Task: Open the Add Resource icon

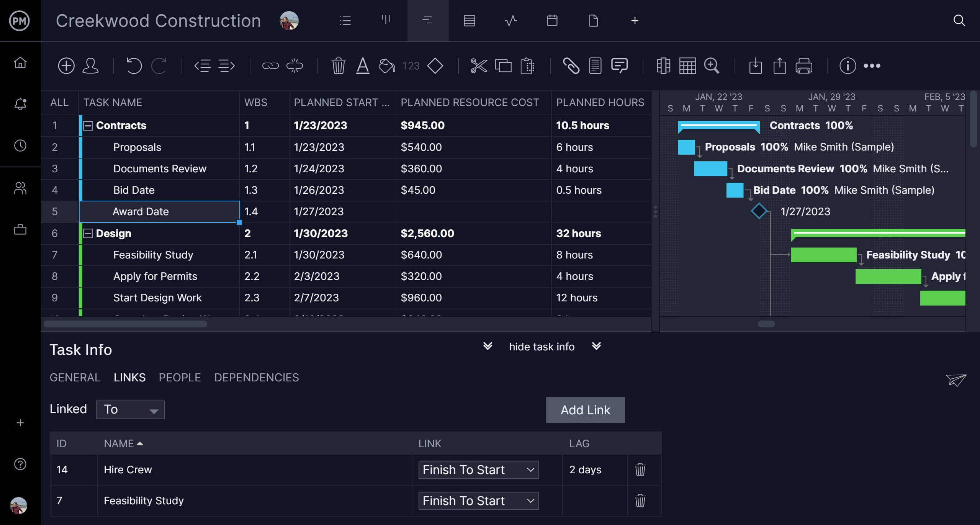Action: (92, 65)
